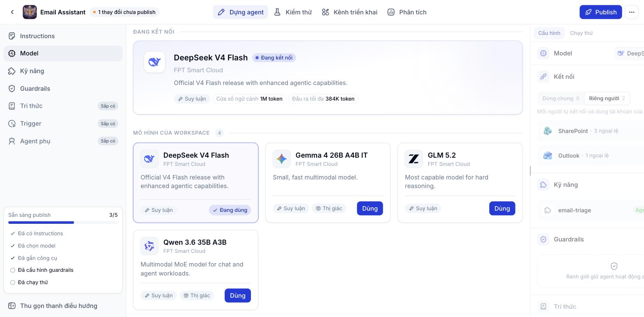
Task: Open Kỹ năng in the sidebar
Action: point(63,71)
